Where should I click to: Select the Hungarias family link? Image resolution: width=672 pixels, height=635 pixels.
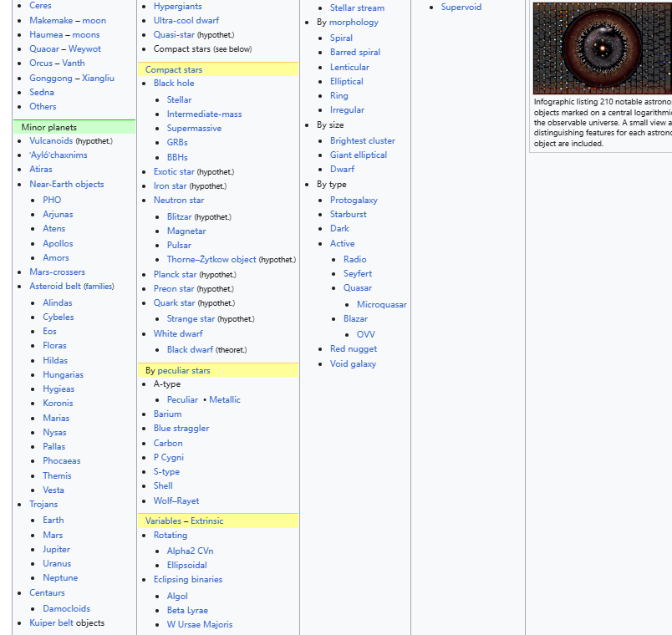63,374
